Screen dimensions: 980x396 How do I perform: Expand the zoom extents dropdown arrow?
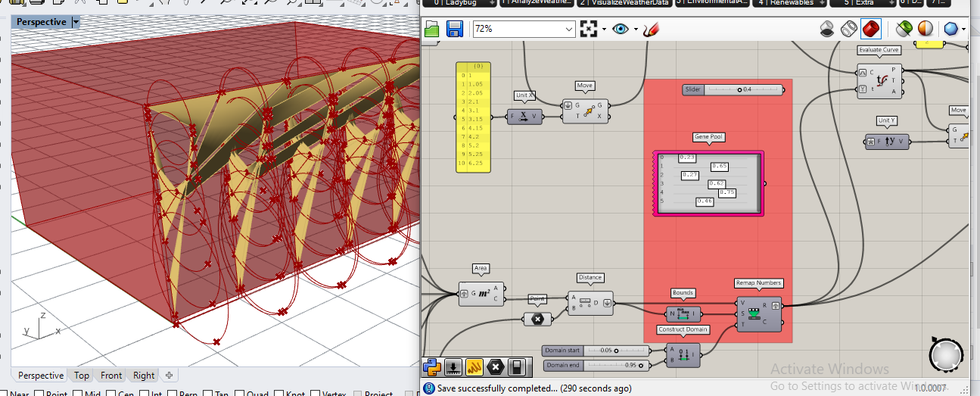pyautogui.click(x=604, y=30)
